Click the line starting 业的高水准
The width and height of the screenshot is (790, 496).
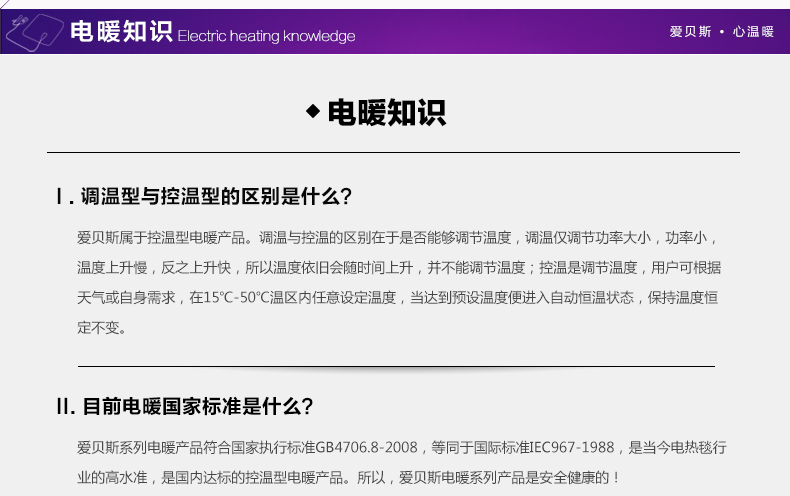click(x=348, y=477)
